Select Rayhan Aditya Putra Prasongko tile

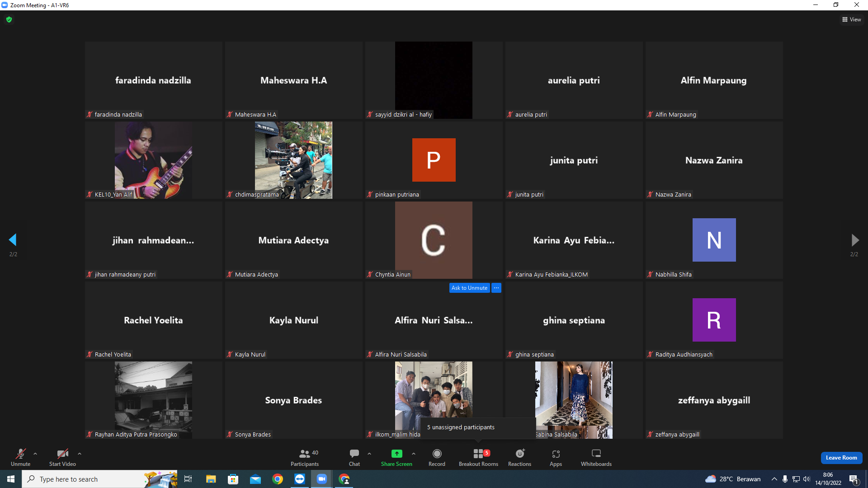(x=153, y=400)
